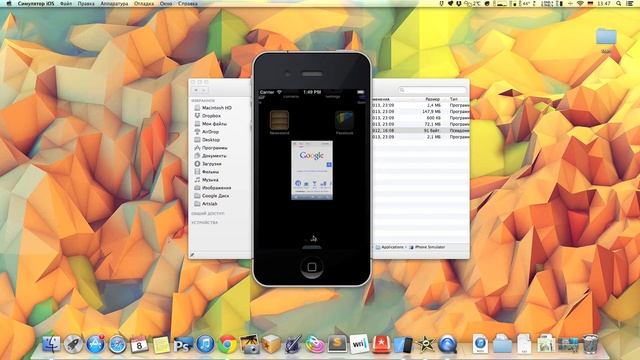Open Safari compass icon in the Dock
Viewport: 640px width, 360px height.
click(x=117, y=344)
